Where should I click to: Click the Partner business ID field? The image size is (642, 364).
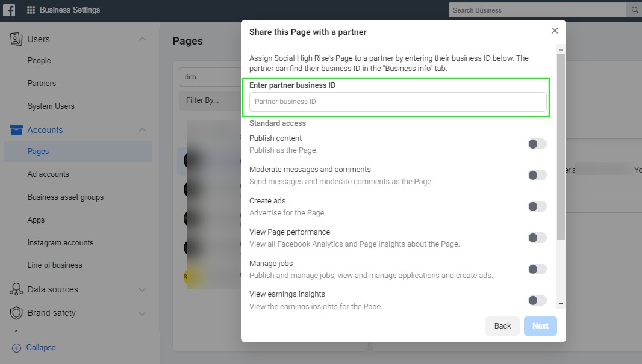click(398, 102)
